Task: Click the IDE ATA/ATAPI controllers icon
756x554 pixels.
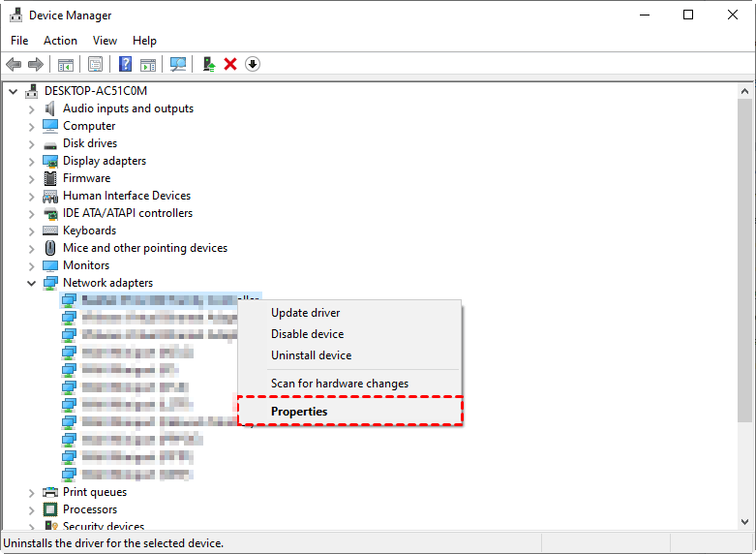Action: tap(50, 213)
